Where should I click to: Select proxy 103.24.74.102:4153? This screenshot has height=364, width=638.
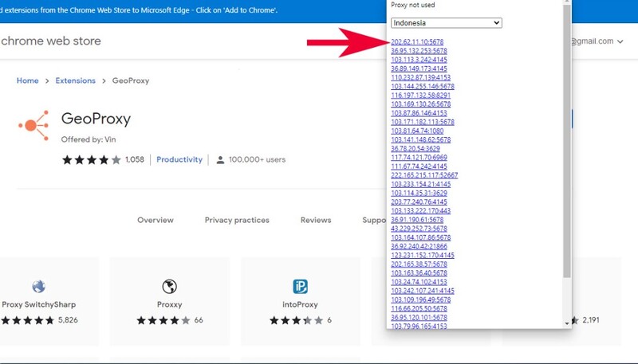[419, 281]
